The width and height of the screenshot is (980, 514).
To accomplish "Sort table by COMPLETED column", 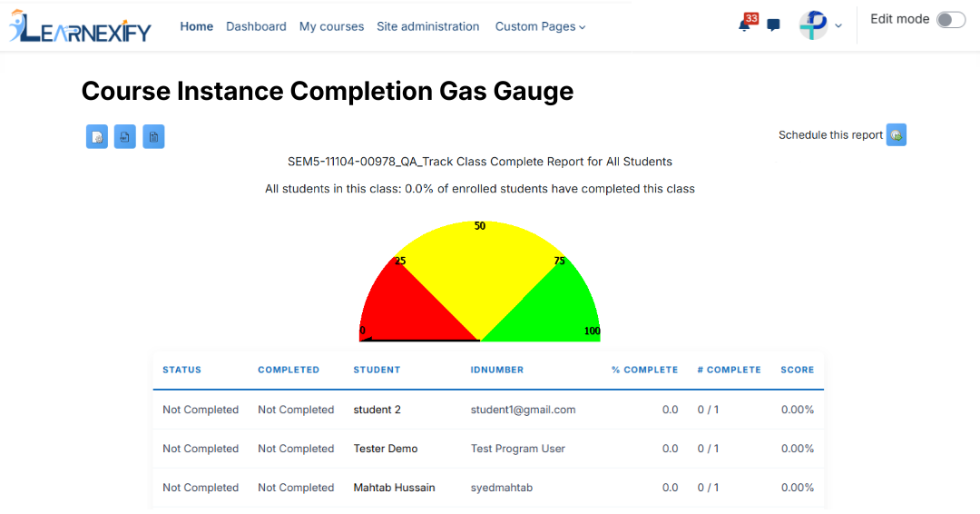I will tap(289, 370).
